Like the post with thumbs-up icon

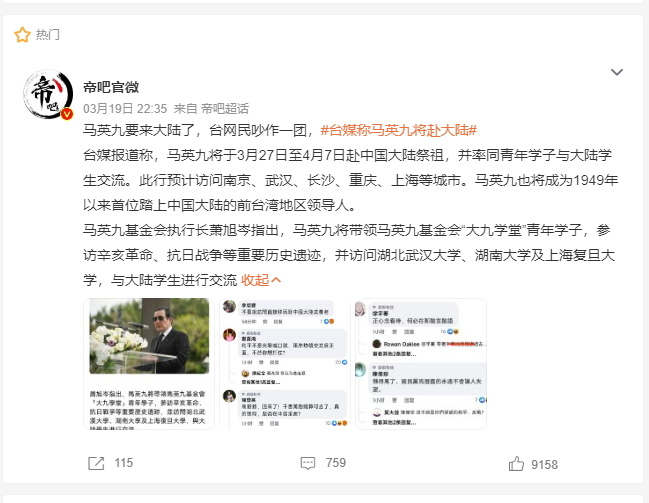click(516, 464)
